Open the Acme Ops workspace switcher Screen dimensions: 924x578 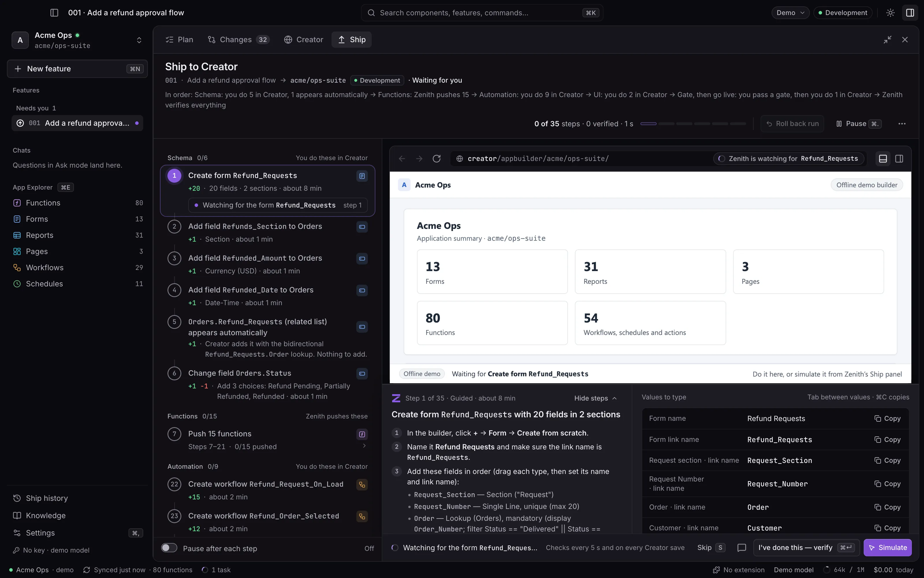pos(77,40)
